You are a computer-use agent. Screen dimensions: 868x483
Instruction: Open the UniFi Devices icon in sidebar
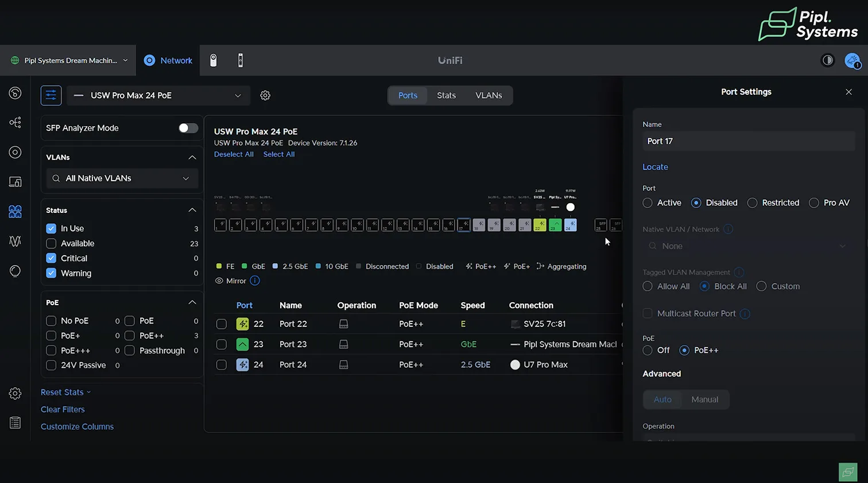click(15, 152)
